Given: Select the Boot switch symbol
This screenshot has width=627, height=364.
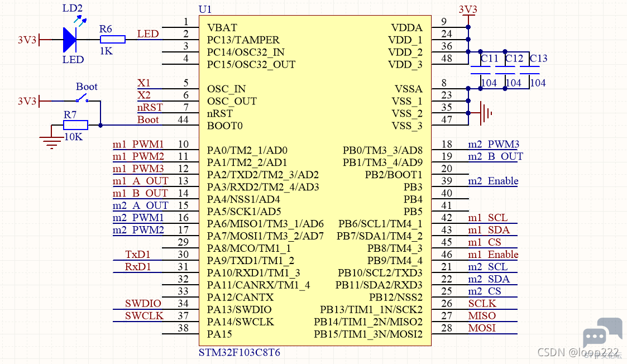Looking at the screenshot, I should (x=83, y=98).
